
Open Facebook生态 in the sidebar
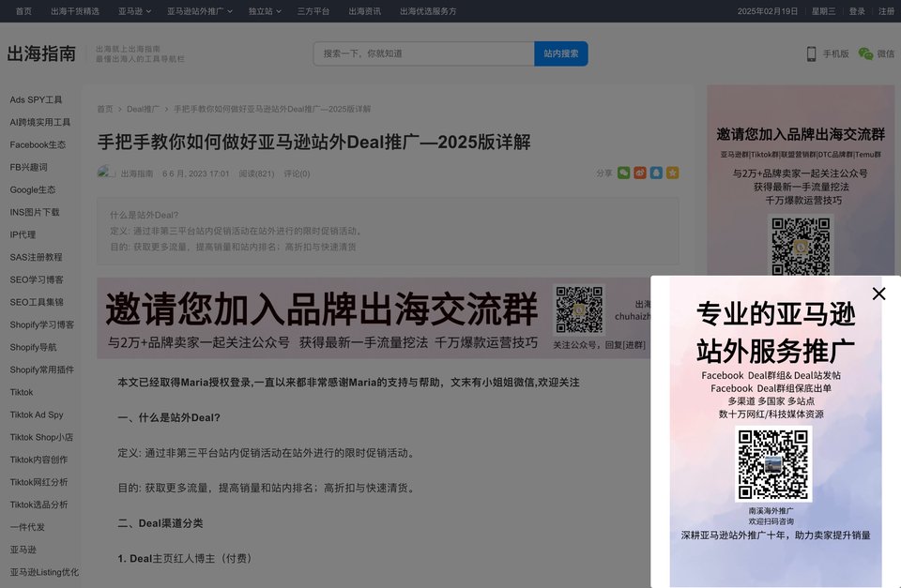(x=38, y=144)
